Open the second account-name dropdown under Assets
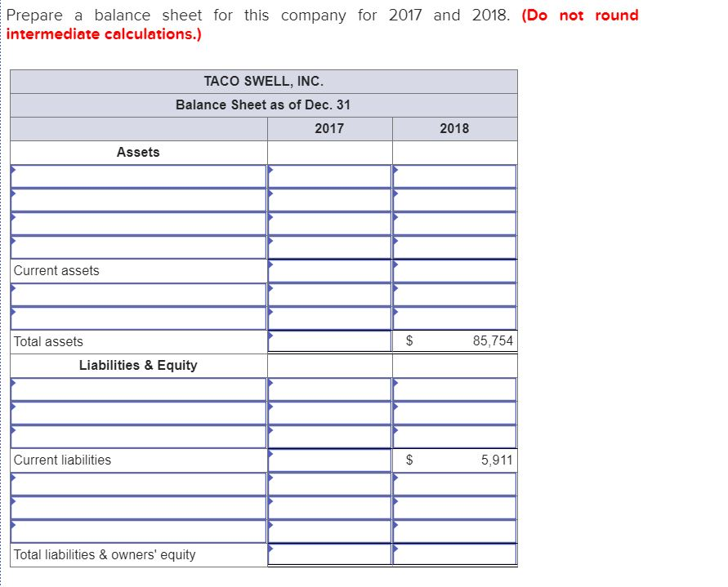The width and height of the screenshot is (728, 587). coord(138,200)
